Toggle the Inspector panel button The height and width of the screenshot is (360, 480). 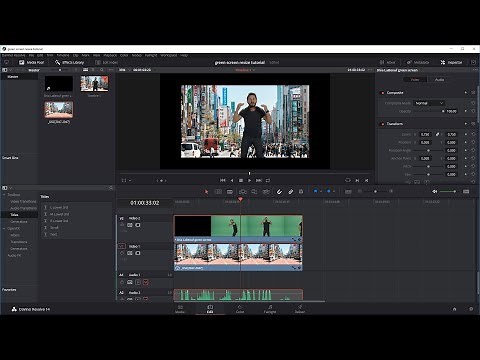451,62
